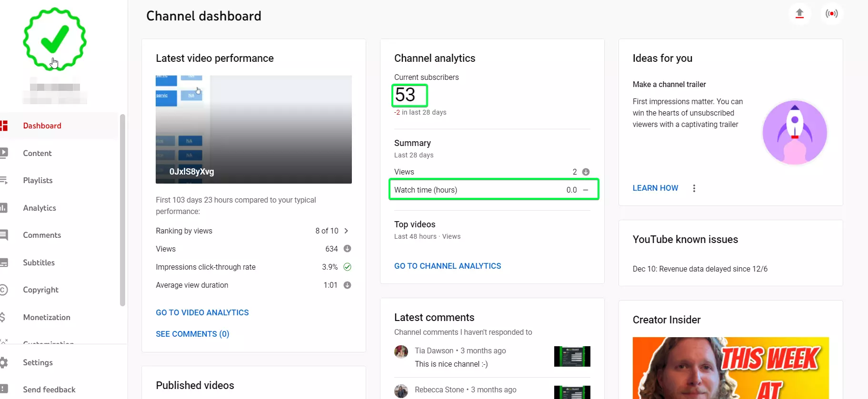Expand Ranking by views chevron arrow
Screen dimensions: 868x399
tap(346, 231)
